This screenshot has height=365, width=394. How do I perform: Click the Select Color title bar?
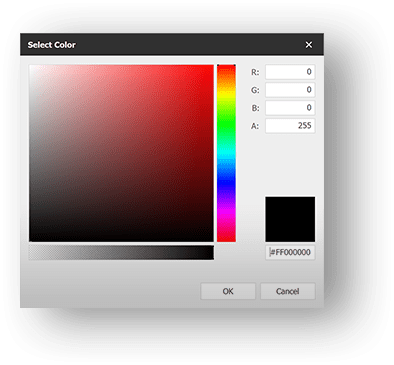[160, 45]
